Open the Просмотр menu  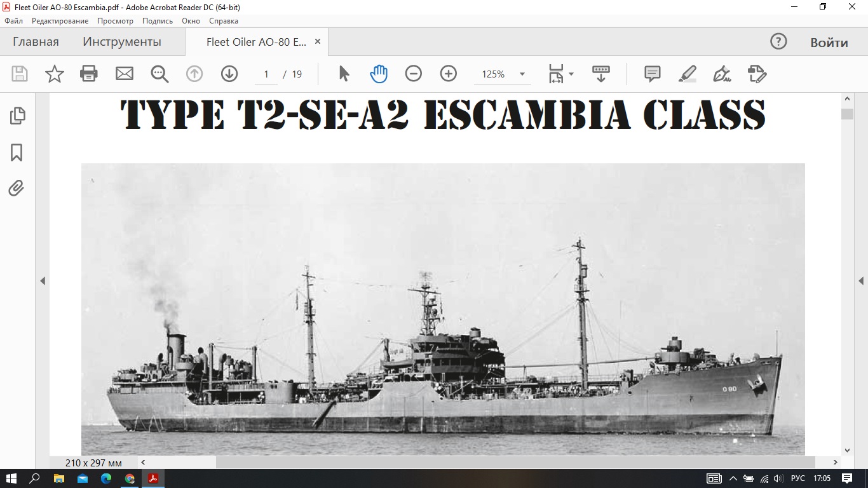(x=115, y=21)
